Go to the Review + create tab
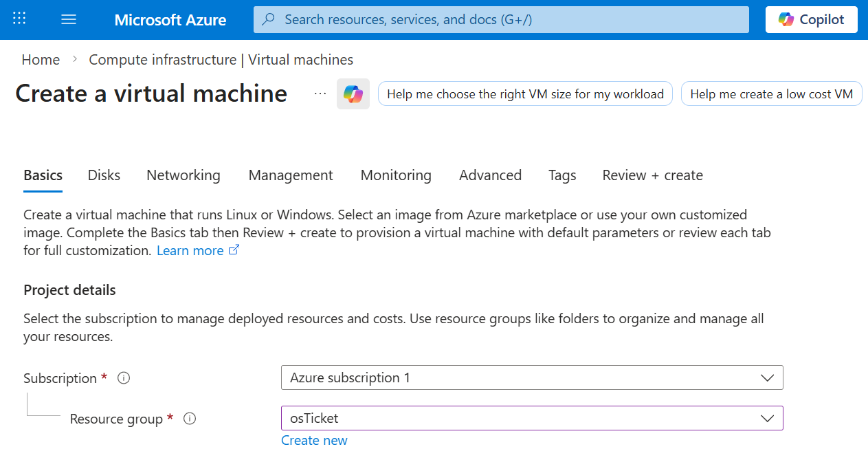 [652, 175]
